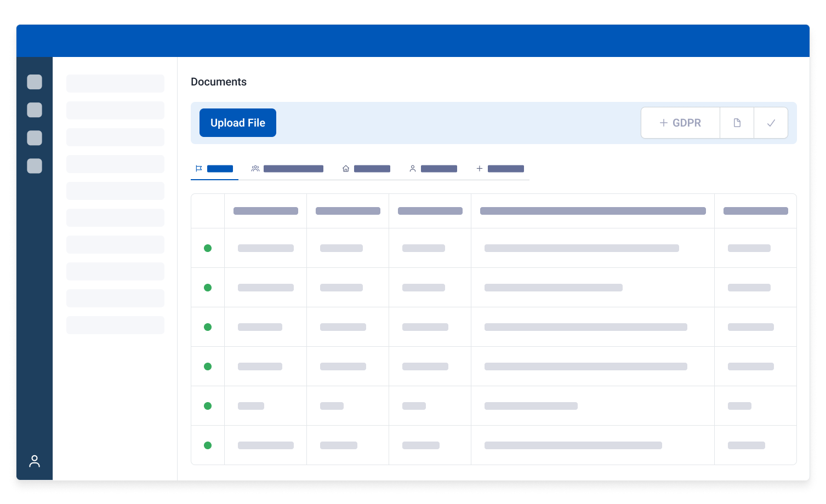Open the plus icon tab
Viewport: 826px width, 504px height.
click(500, 169)
